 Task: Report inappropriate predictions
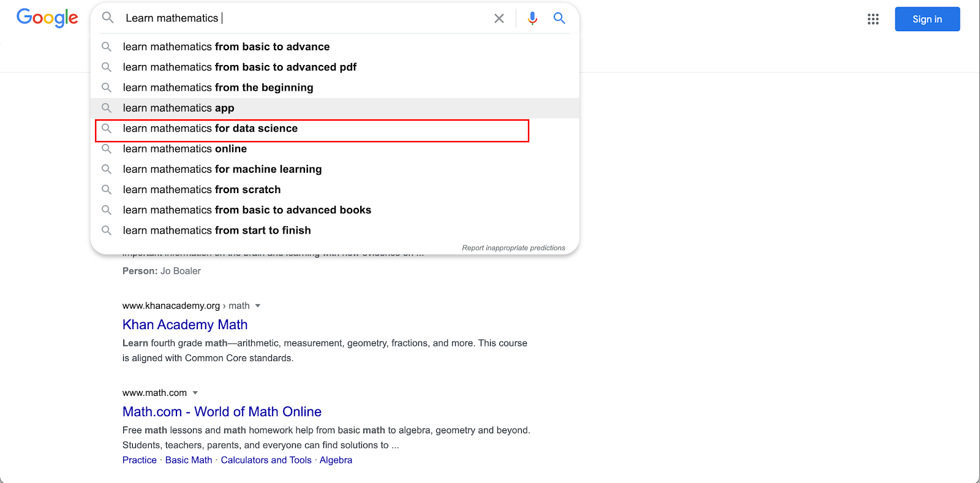click(513, 248)
